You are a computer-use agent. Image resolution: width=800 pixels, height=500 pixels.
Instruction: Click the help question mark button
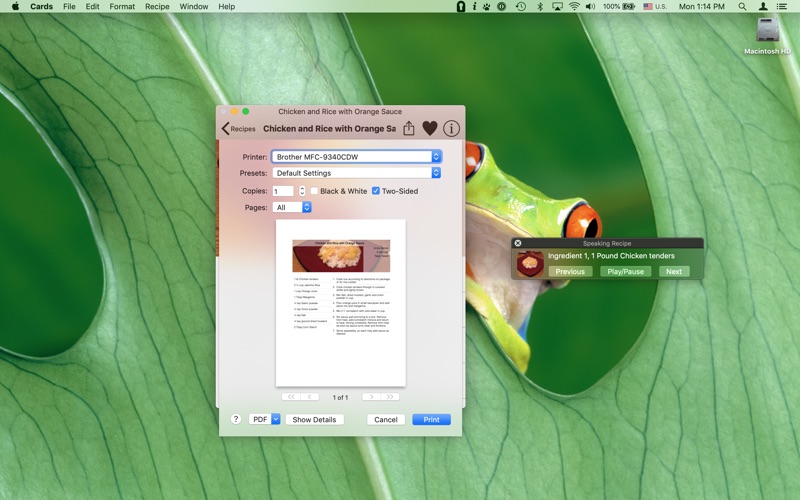pyautogui.click(x=235, y=419)
